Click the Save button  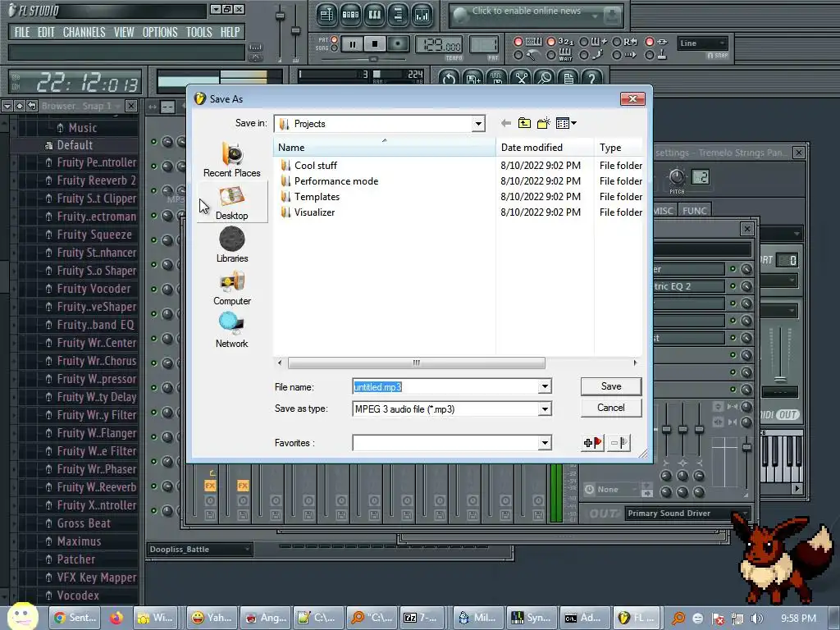coord(610,386)
